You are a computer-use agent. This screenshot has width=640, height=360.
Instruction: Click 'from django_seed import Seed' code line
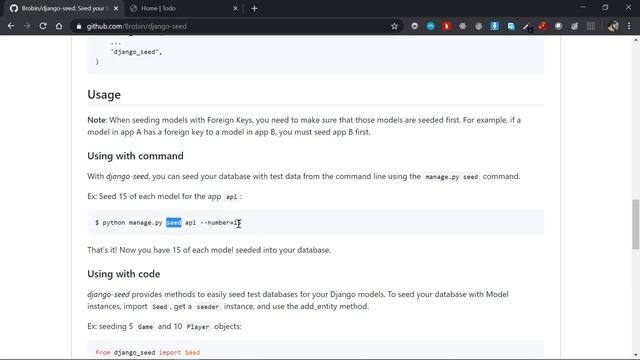[148, 353]
